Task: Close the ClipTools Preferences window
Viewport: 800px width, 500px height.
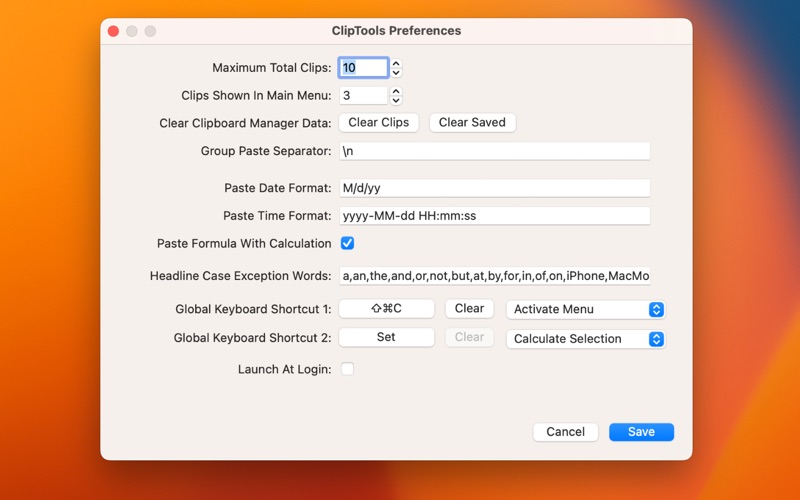Action: (113, 31)
